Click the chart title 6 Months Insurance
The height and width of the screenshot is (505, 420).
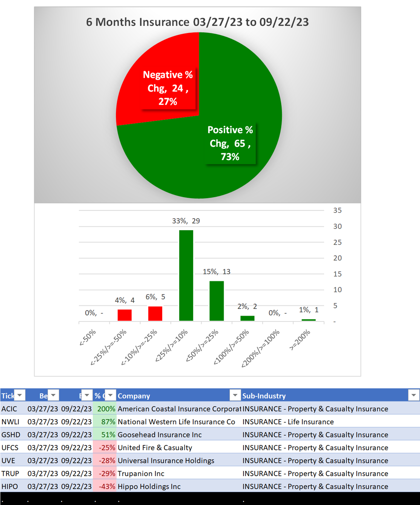pyautogui.click(x=197, y=22)
